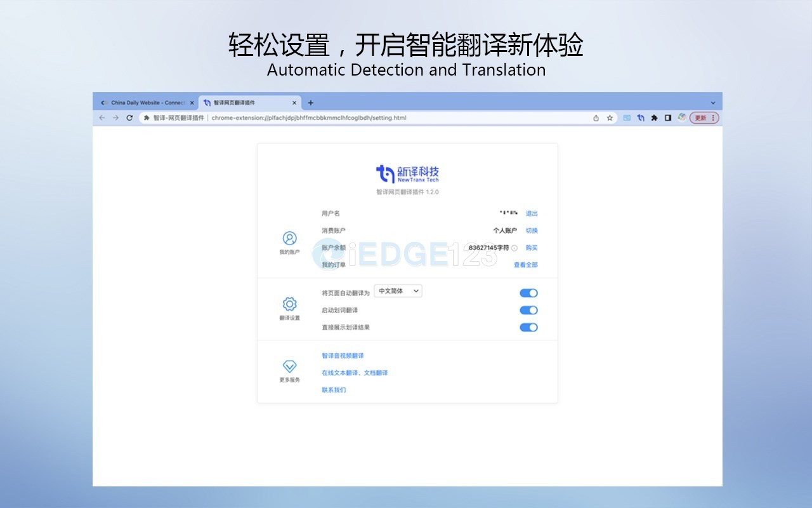Click the NewTranx translate extension toolbar icon
The width and height of the screenshot is (812, 508).
coord(641,117)
